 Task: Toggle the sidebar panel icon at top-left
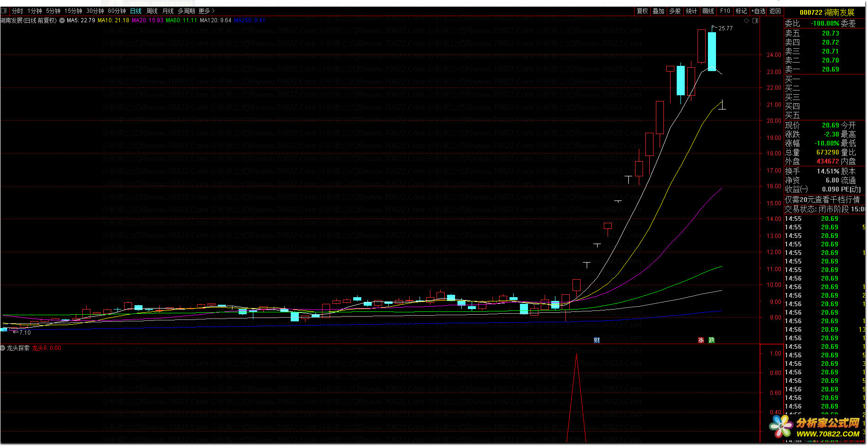4,10
